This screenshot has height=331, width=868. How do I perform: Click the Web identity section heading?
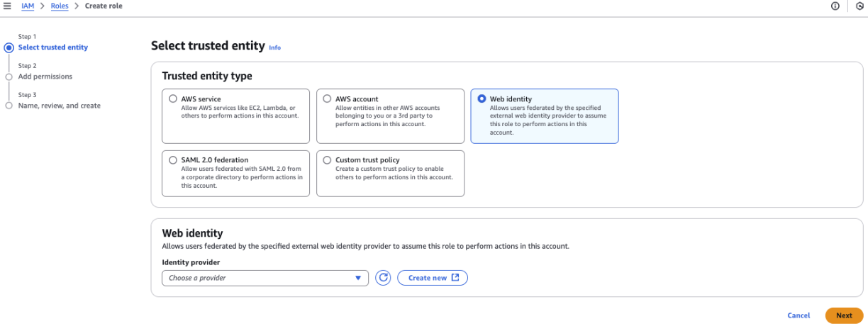click(x=193, y=232)
